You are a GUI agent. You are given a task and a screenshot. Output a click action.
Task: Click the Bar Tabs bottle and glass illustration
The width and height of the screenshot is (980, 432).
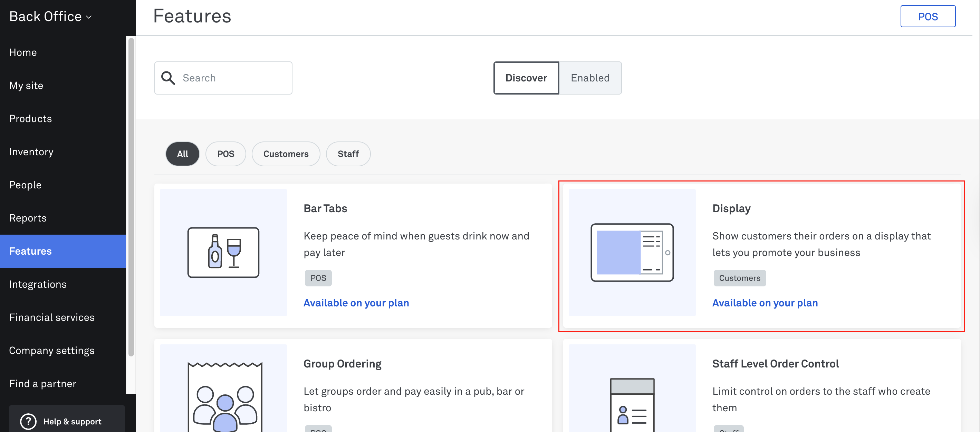coord(223,253)
